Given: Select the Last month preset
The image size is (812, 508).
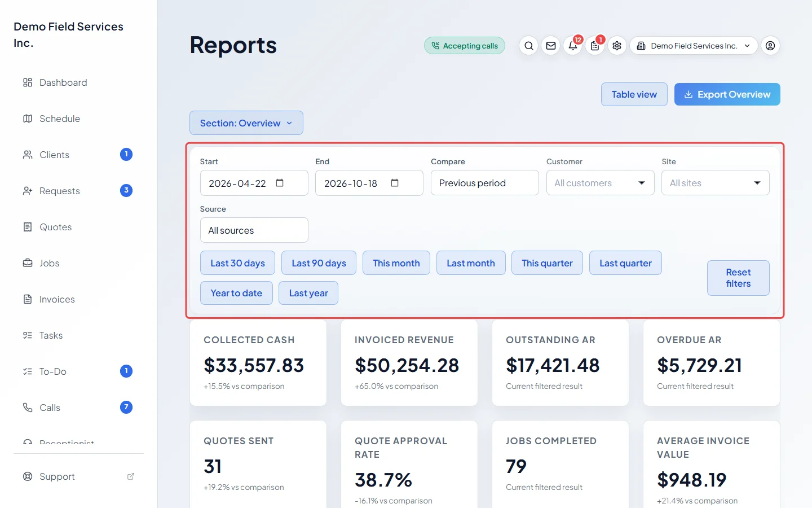Looking at the screenshot, I should click(x=471, y=263).
